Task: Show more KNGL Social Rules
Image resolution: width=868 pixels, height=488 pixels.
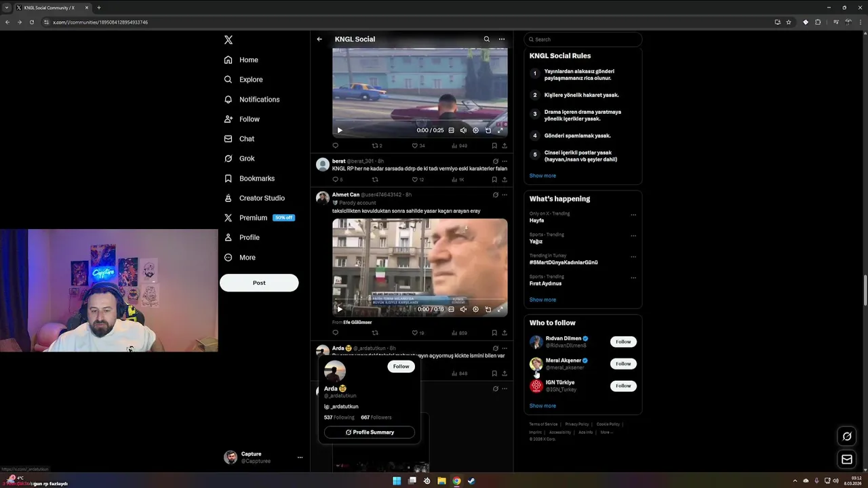Action: tap(542, 176)
